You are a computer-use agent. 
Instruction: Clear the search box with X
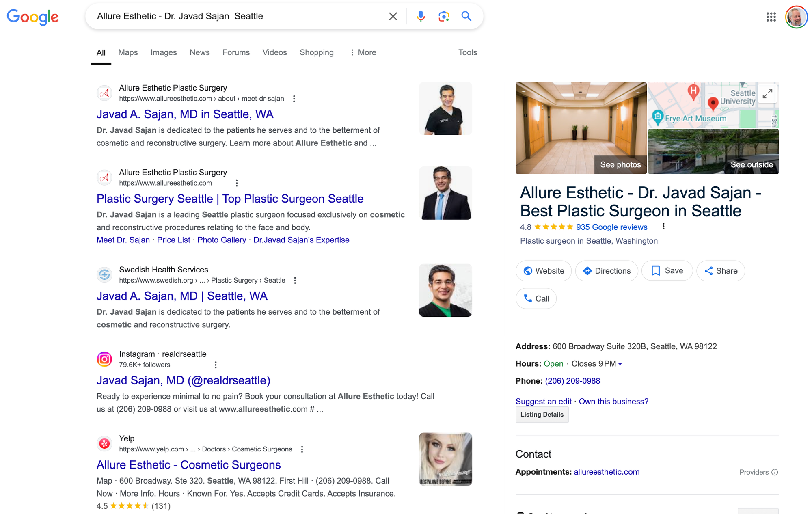coord(393,16)
